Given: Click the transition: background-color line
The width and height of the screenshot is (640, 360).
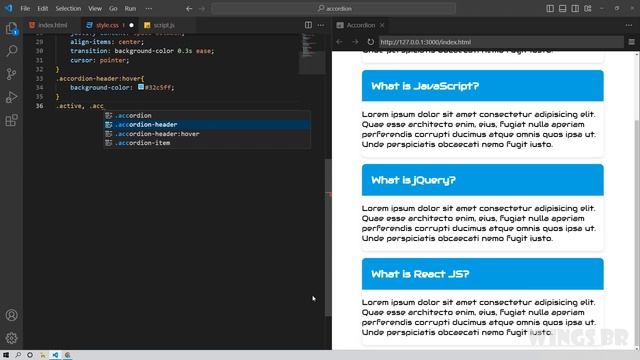Looking at the screenshot, I should (142, 51).
